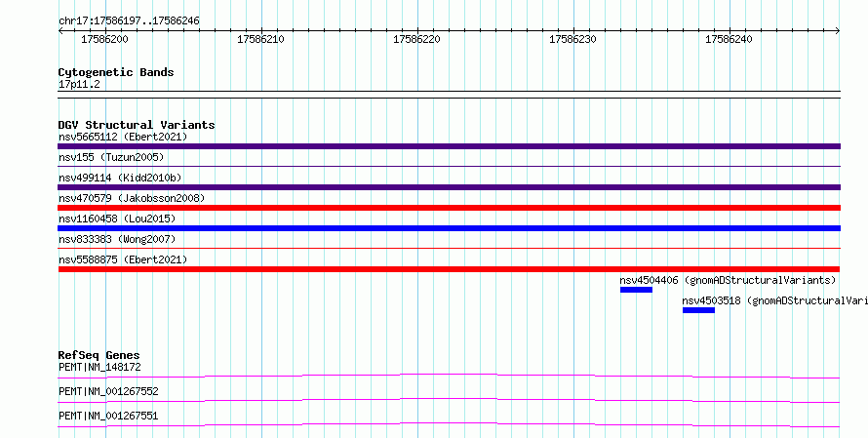Click the PEMT|NM_001267551 transcript label
The image size is (868, 438).
(108, 416)
